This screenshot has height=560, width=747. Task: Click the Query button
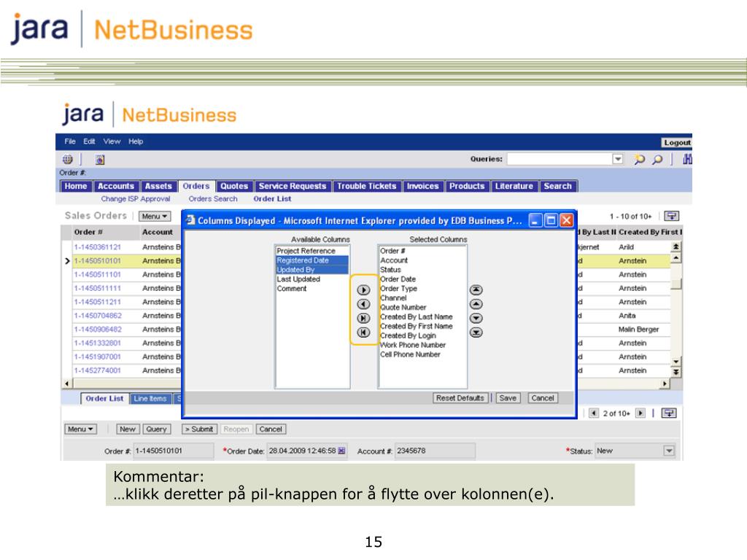(x=156, y=429)
